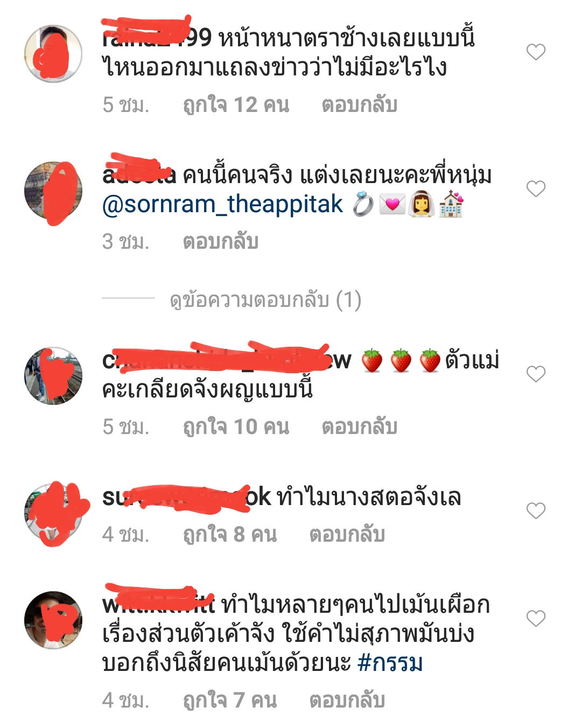View ถูกใจ 8 คน likes list
The width and height of the screenshot is (575, 728).
click(230, 534)
